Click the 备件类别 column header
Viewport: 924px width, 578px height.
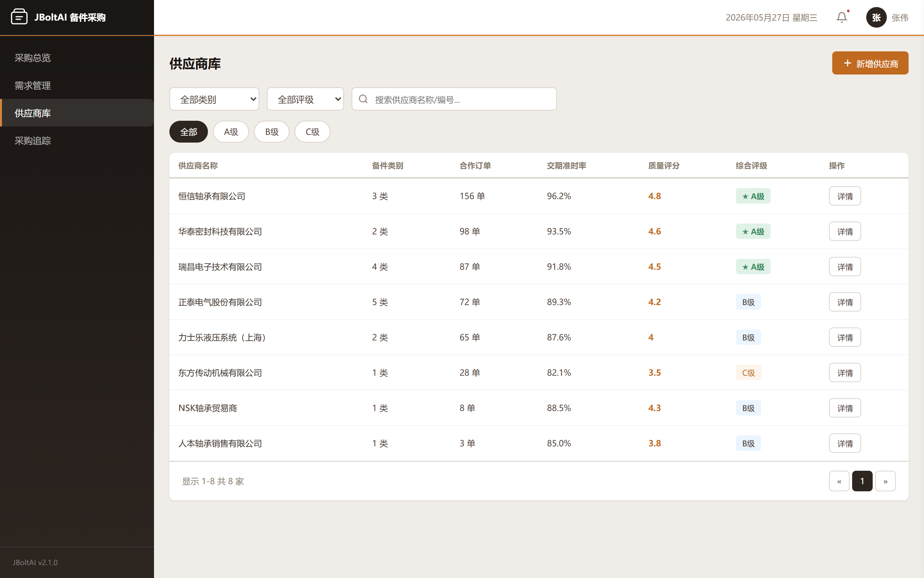pos(388,165)
